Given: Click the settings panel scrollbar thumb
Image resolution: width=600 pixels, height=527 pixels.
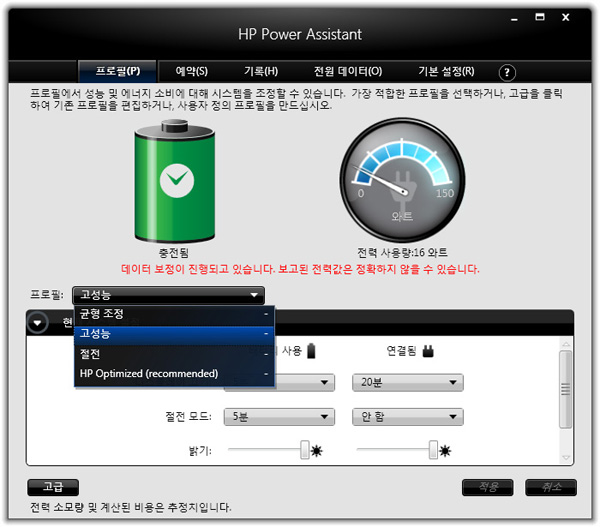Looking at the screenshot, I should (x=566, y=390).
